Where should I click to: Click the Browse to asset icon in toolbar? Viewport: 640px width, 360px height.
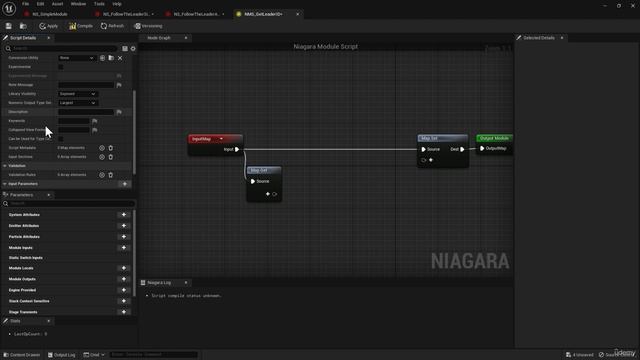click(x=23, y=26)
